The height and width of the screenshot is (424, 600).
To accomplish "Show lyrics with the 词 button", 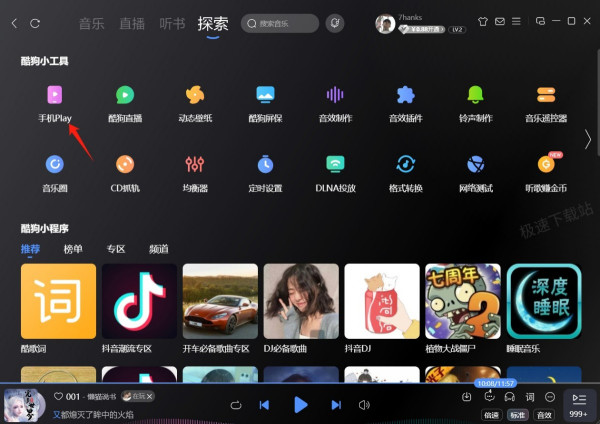I will click(530, 397).
